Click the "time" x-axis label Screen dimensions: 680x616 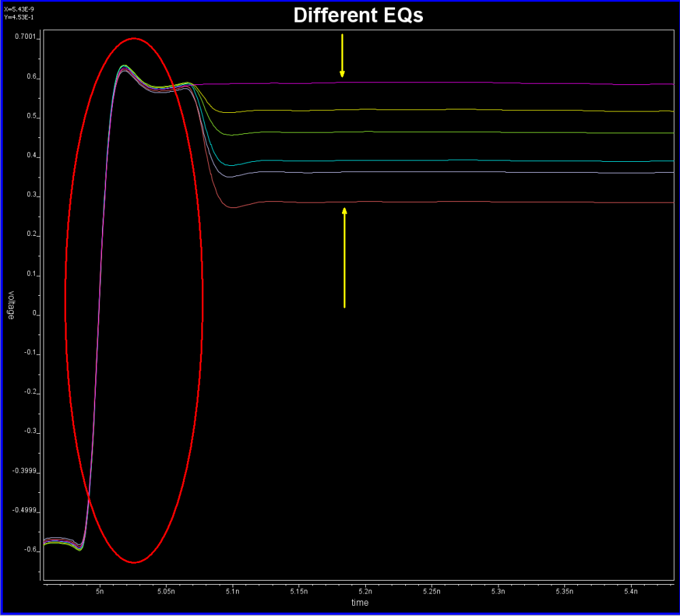pos(360,602)
